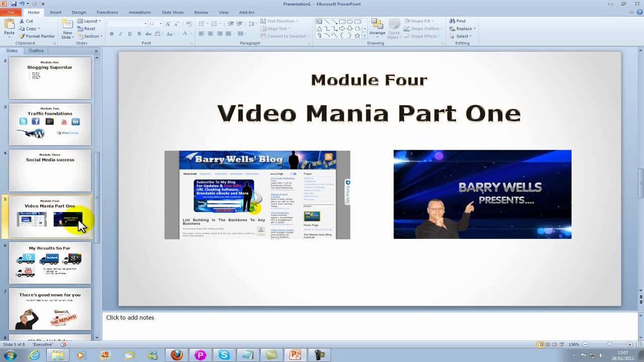Click the spell check status icon
This screenshot has width=644, height=362.
click(63, 344)
